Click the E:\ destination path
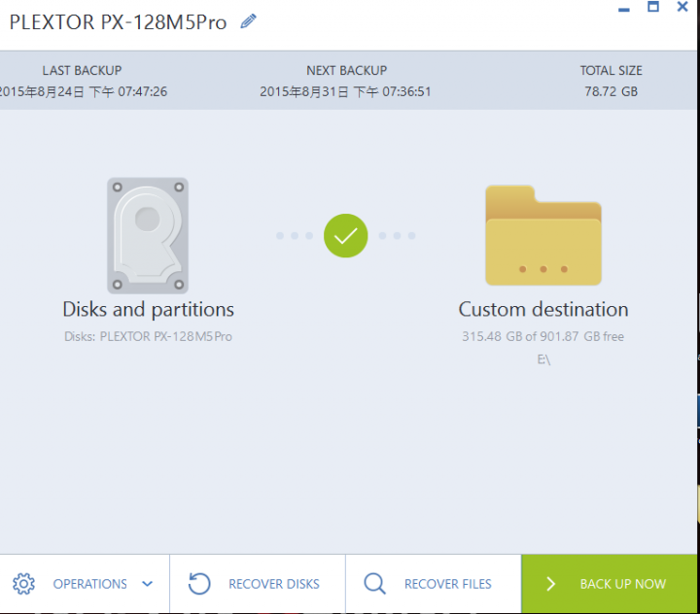 click(x=543, y=359)
